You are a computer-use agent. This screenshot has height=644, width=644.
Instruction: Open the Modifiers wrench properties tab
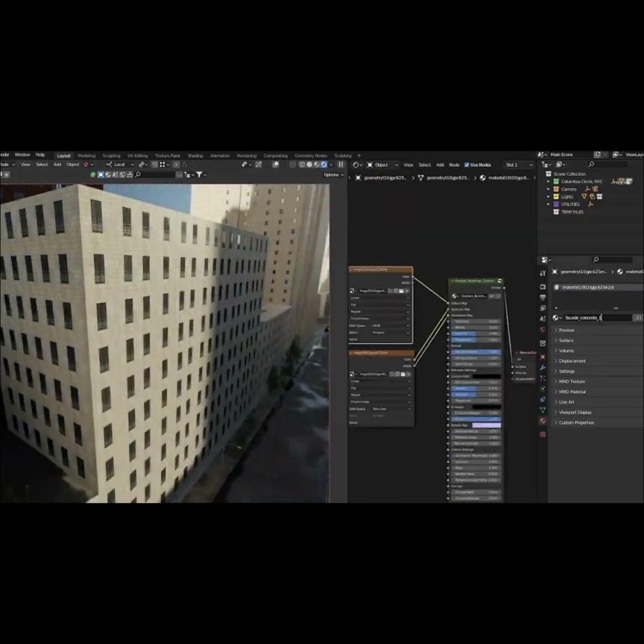coord(543,366)
